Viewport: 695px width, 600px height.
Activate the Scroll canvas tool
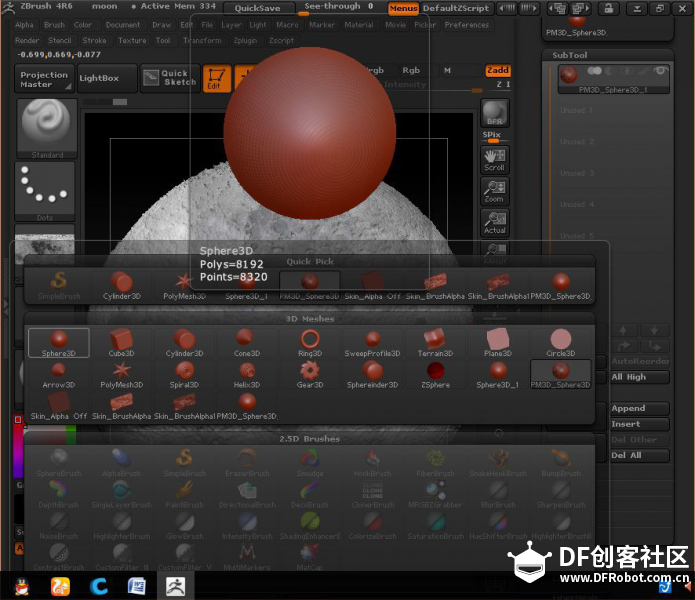495,160
